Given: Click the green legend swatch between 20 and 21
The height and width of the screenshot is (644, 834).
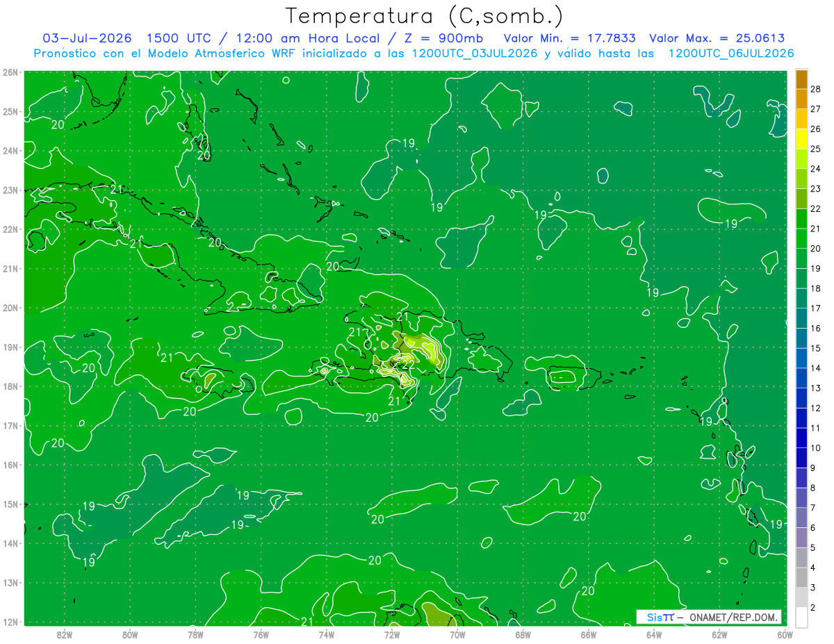Looking at the screenshot, I should click(801, 238).
